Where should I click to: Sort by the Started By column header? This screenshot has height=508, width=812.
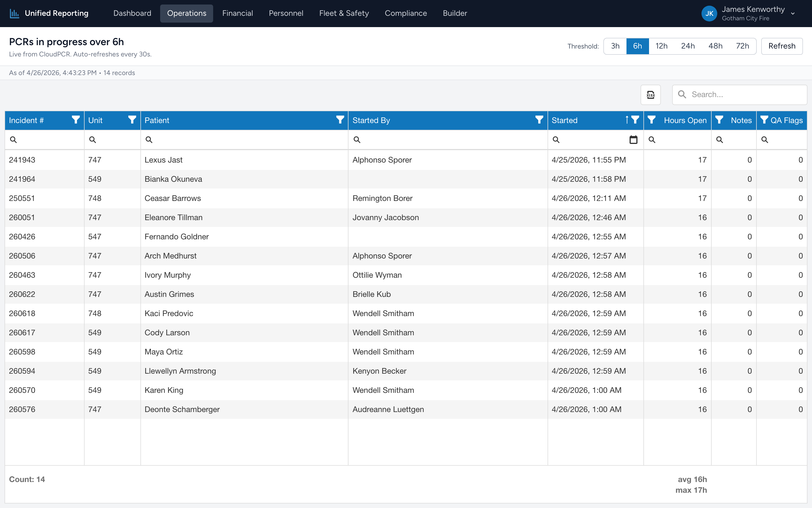[x=371, y=120]
